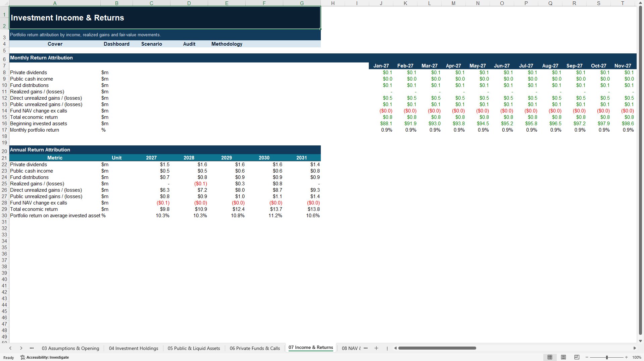Open 04 Investment Holdings sheet
Viewport: 644px width, 361px height.
(134, 348)
